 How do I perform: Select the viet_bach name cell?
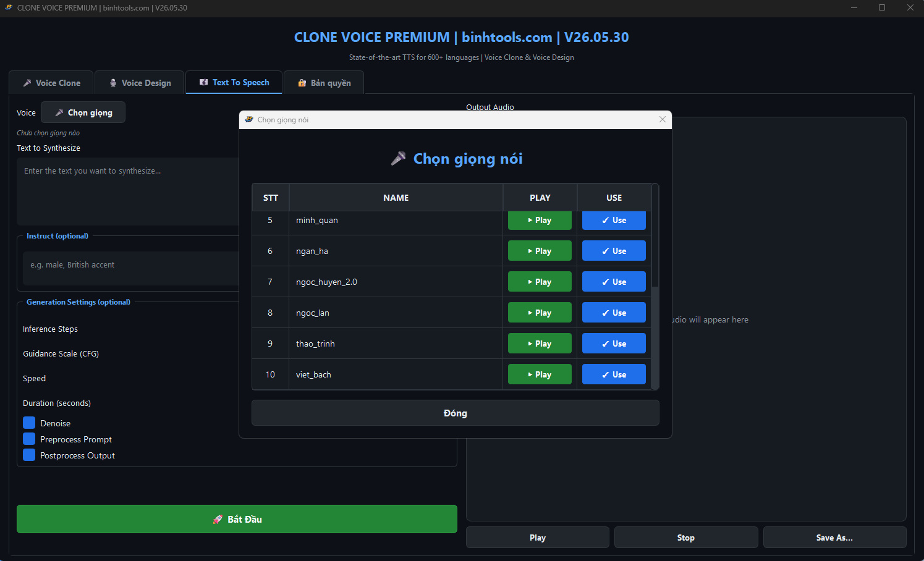[x=396, y=374]
